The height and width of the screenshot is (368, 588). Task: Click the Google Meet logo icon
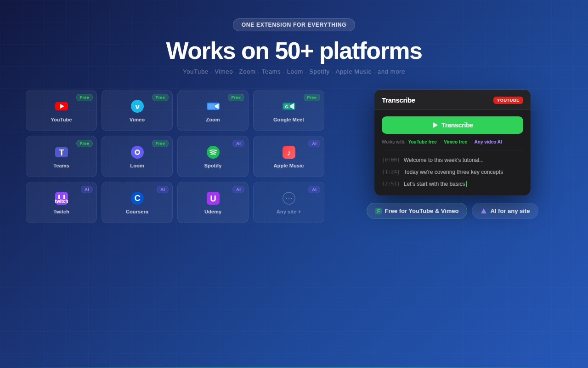[289, 106]
